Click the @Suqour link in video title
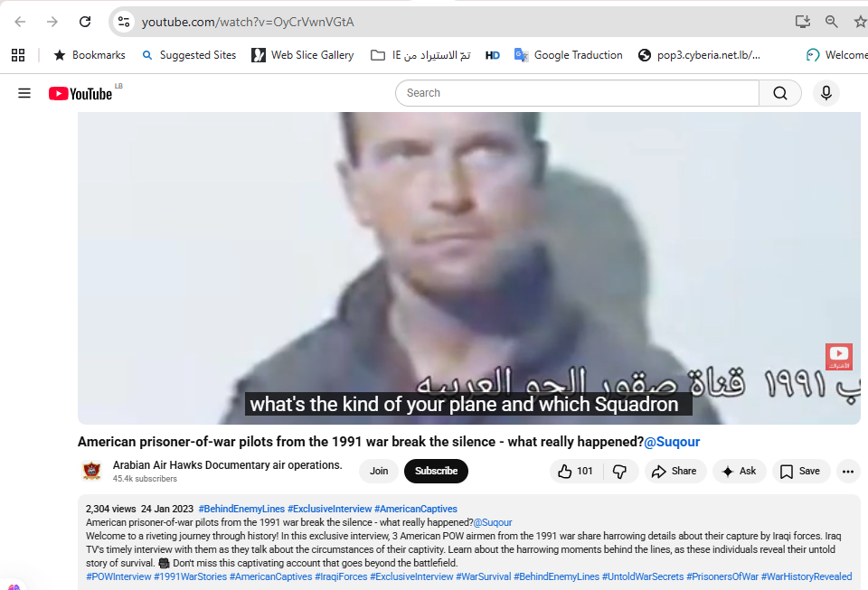The width and height of the screenshot is (868, 590). 672,442
